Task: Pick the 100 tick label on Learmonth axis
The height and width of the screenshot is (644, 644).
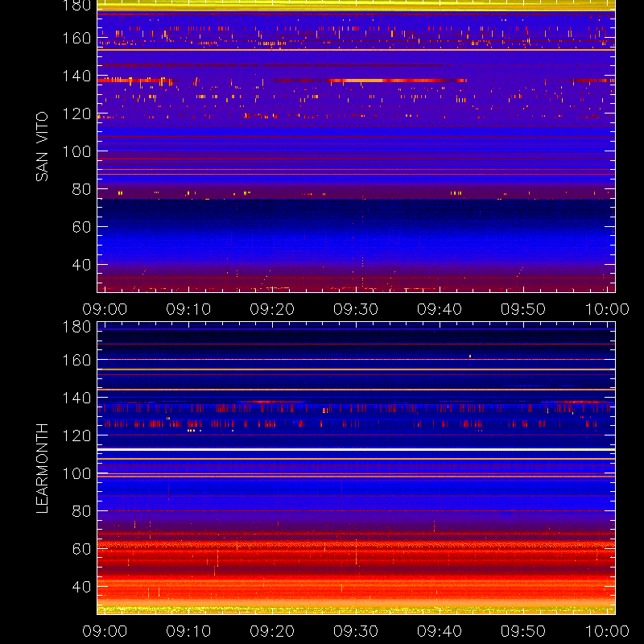Action: pos(76,473)
